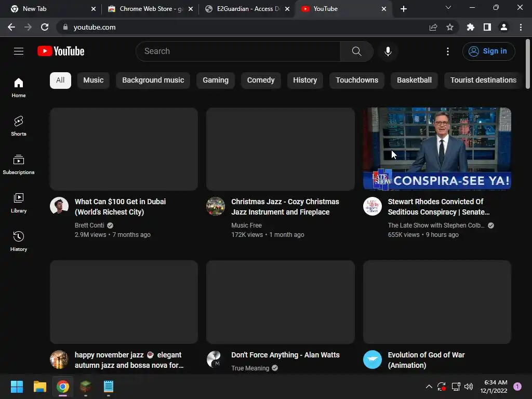This screenshot has height=399, width=532.
Task: Open the Notepad taskbar icon
Action: click(108, 387)
